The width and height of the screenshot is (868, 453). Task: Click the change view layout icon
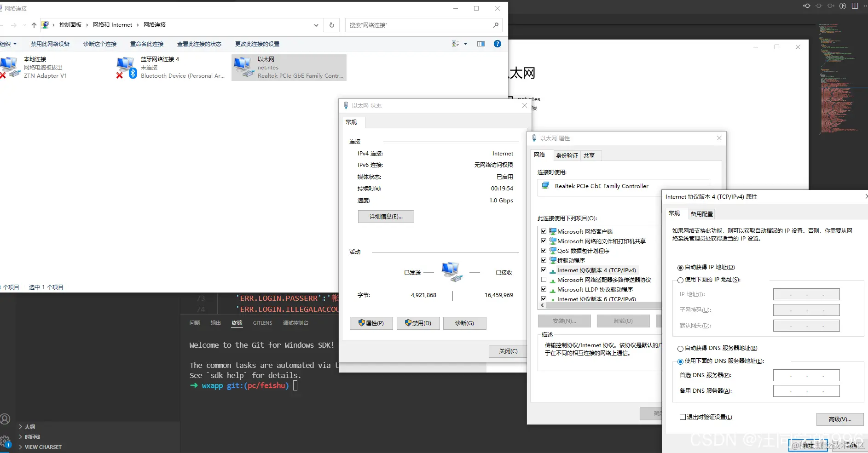(456, 44)
